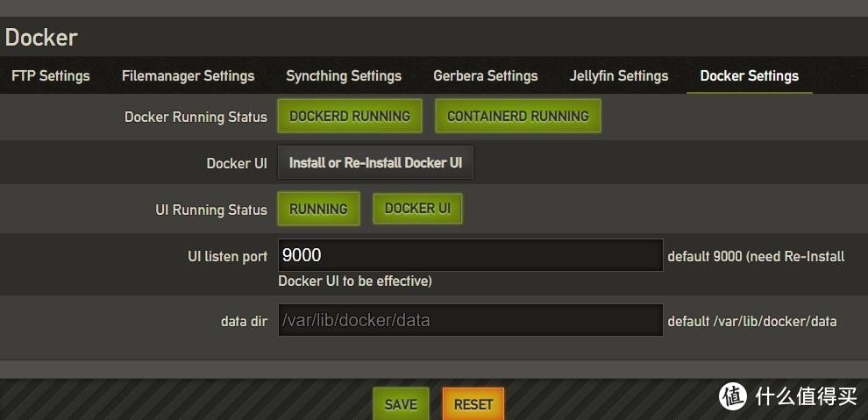Click the DOCKERD RUNNING status button
This screenshot has width=868, height=420.
350,116
